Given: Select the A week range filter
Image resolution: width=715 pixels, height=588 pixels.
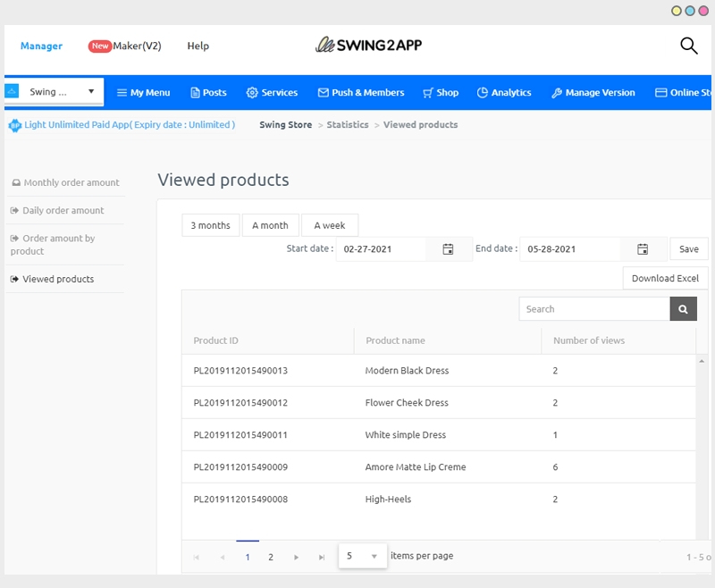Looking at the screenshot, I should click(329, 225).
